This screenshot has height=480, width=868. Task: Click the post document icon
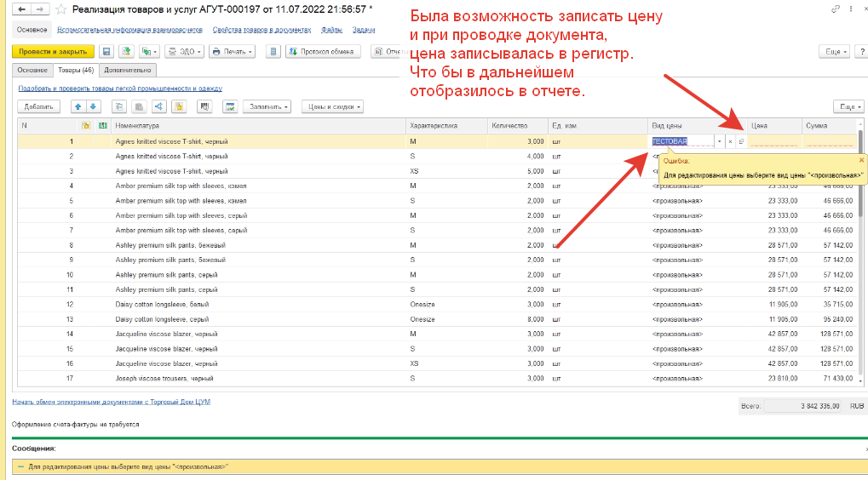click(x=126, y=51)
